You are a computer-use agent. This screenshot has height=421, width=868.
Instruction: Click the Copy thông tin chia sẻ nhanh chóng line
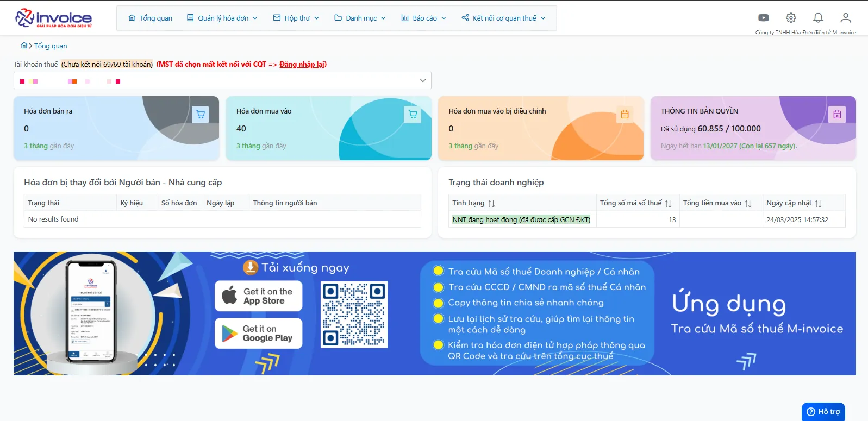pyautogui.click(x=526, y=303)
